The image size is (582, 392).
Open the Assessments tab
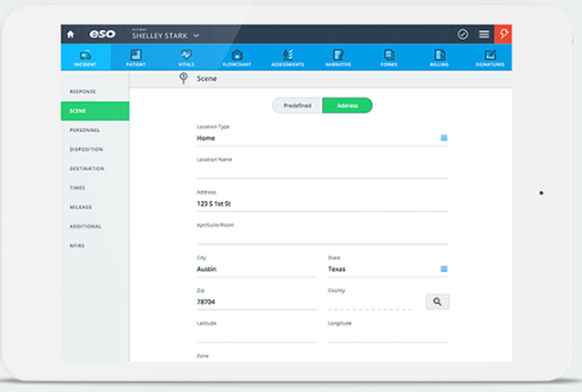(288, 58)
